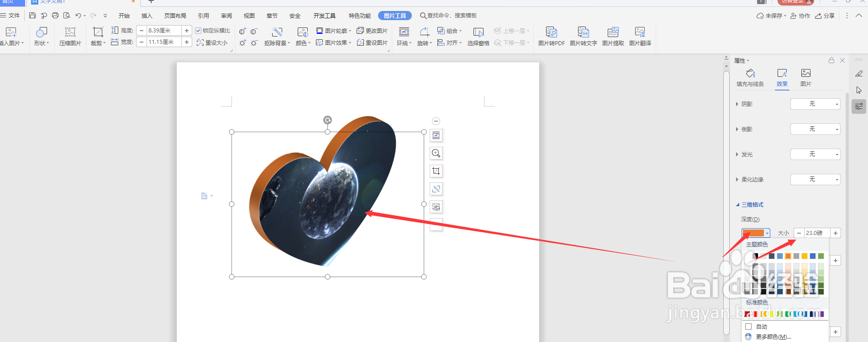868x342 pixels.
Task: Open Picture Effects (图片效果) dropdown
Action: point(334,43)
